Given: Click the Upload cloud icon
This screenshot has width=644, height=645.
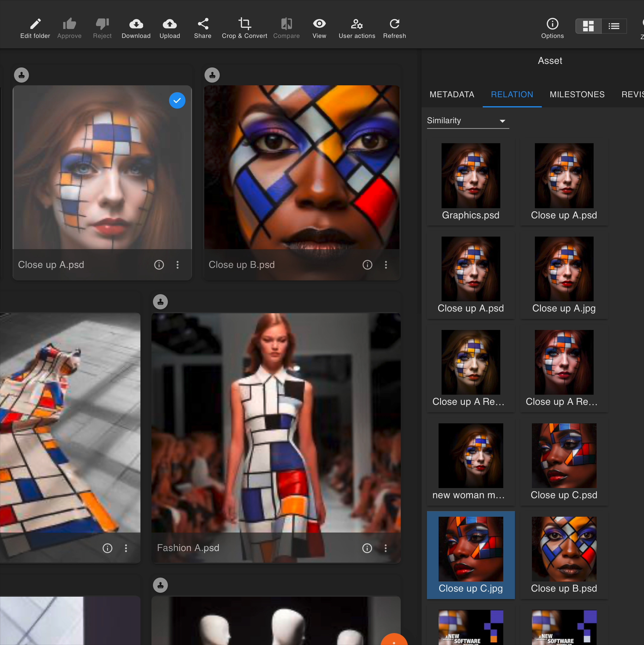Looking at the screenshot, I should point(170,24).
